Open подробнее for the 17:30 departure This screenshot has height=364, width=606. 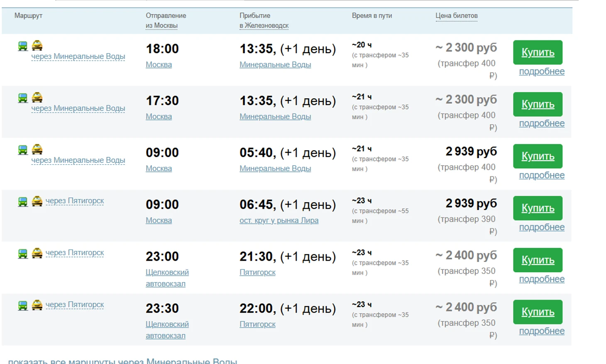[542, 123]
